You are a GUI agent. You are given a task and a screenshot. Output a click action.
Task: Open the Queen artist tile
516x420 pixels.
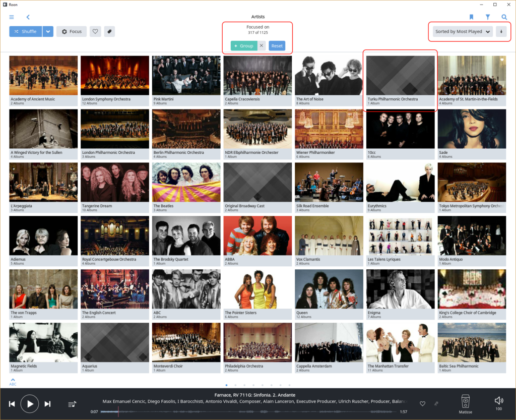click(x=329, y=294)
